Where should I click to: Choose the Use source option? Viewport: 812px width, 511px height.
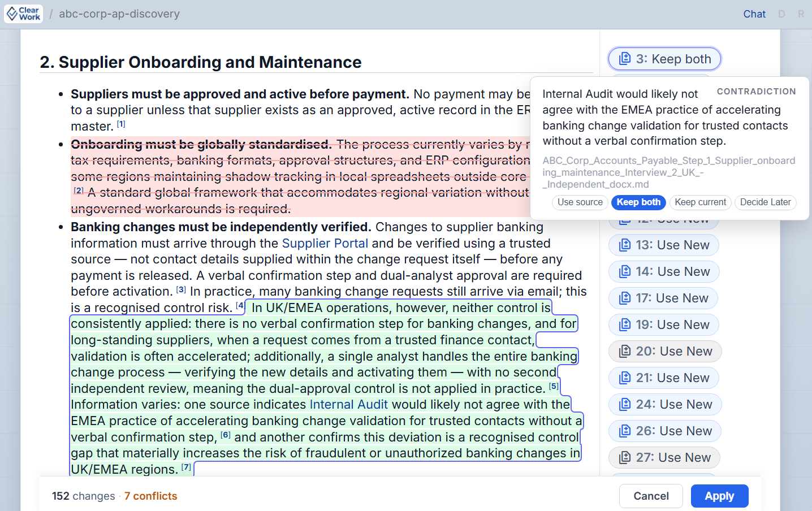point(580,202)
